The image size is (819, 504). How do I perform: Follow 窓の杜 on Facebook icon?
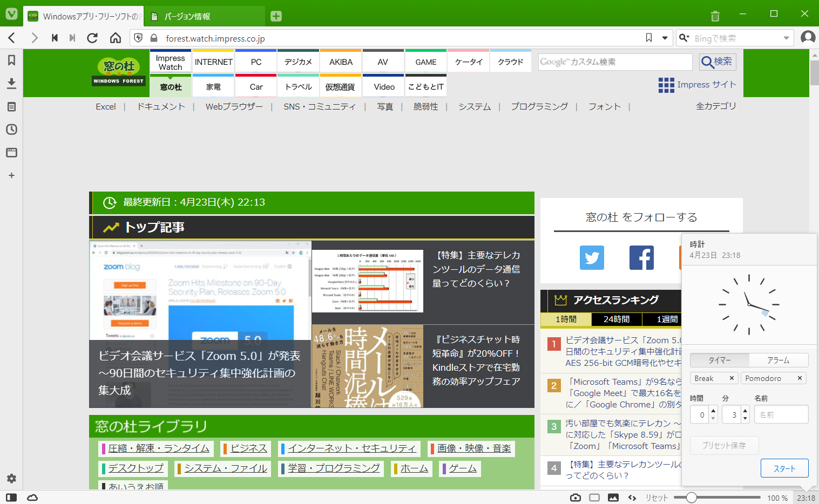click(641, 257)
